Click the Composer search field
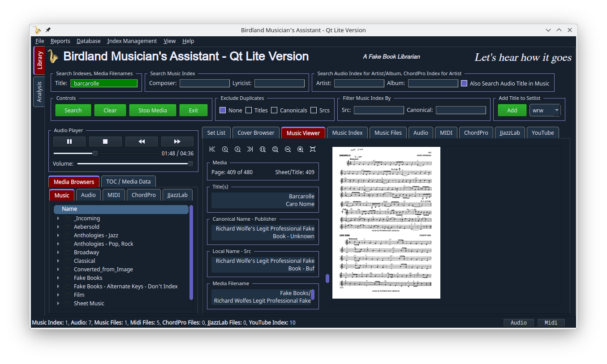Image resolution: width=607 pixels, height=364 pixels. click(205, 83)
